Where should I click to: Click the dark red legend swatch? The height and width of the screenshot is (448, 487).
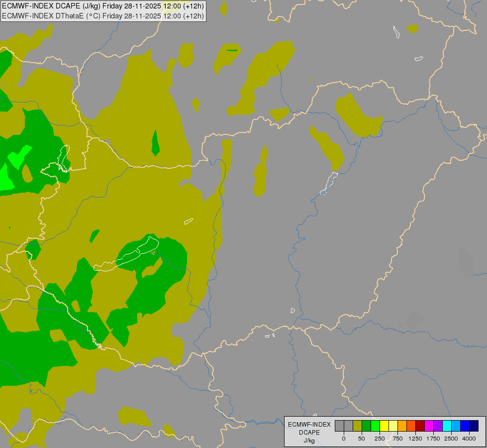420,426
